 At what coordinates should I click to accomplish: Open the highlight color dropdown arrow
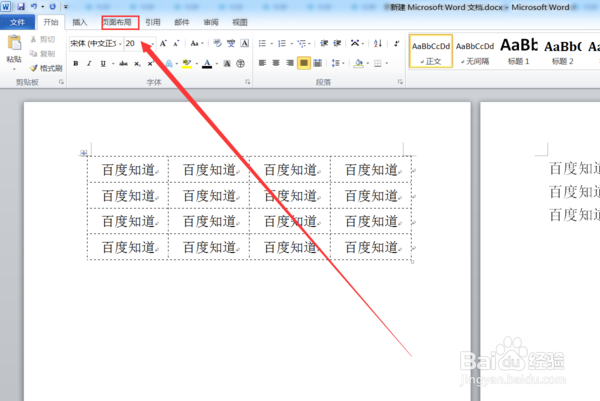coord(197,64)
